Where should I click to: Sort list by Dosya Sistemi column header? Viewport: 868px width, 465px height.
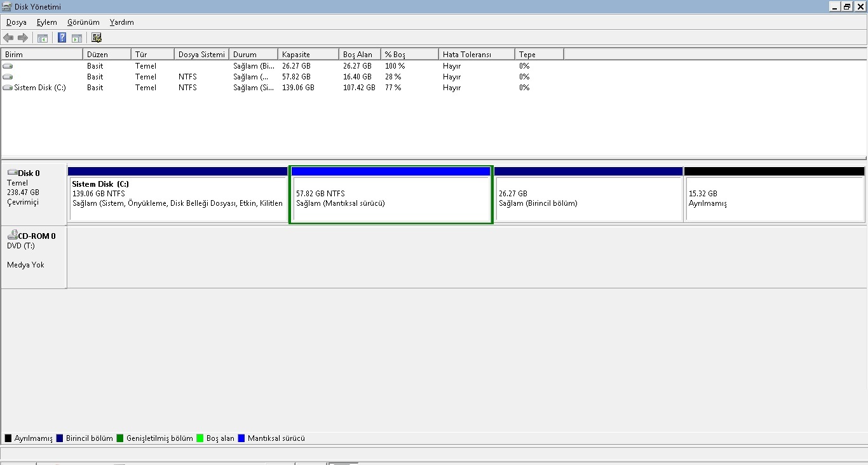(201, 55)
